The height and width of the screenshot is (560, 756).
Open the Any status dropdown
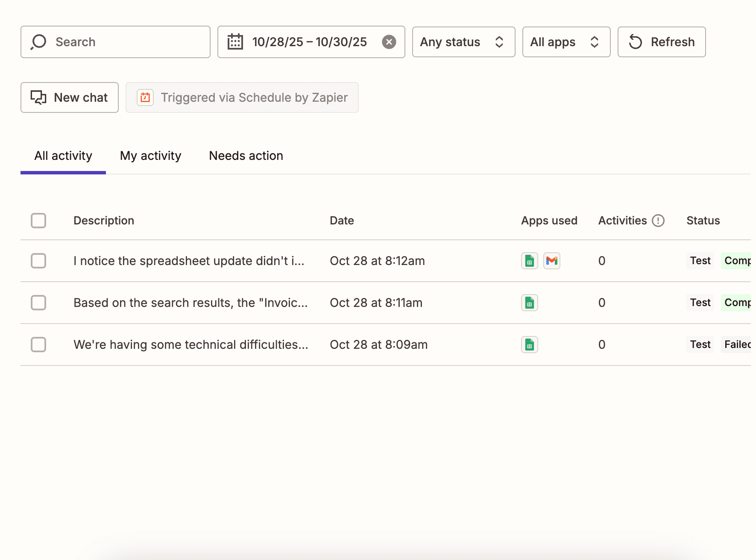[463, 42]
